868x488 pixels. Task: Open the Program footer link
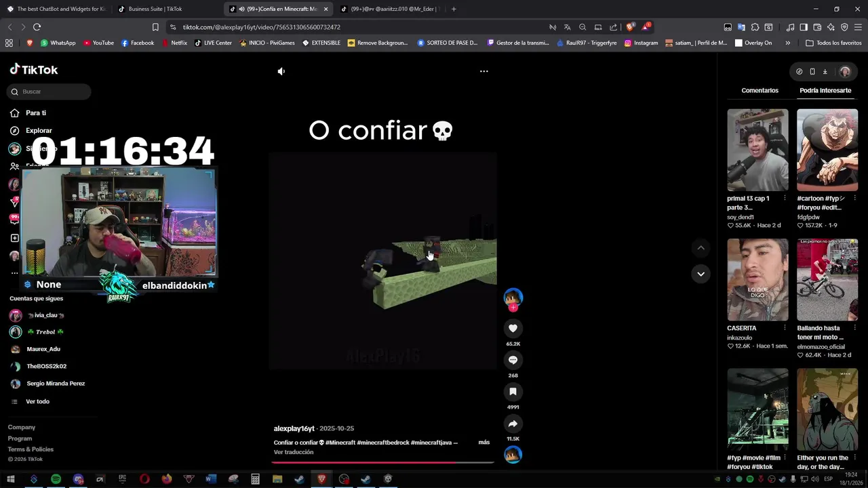click(x=20, y=439)
